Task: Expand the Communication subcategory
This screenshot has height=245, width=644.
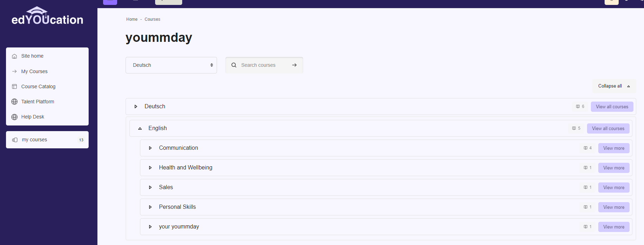Action: (150, 148)
